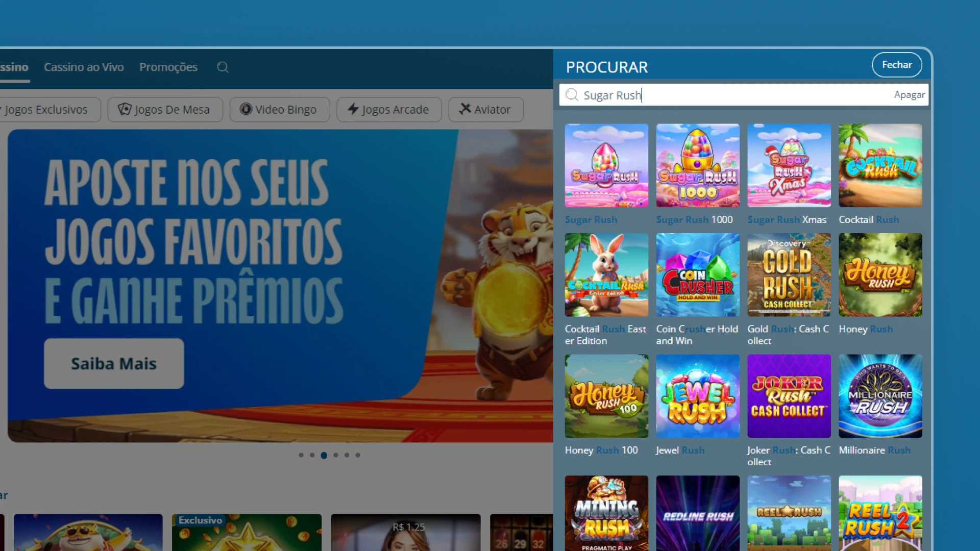
Task: Click the Millionaire Rush title text
Action: click(874, 450)
